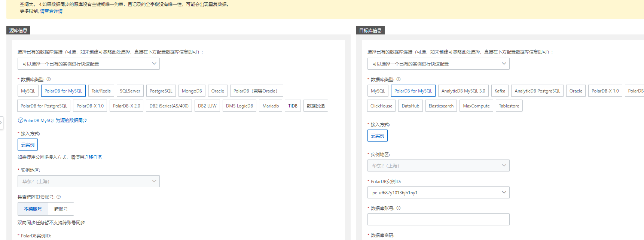Screen dimensions: 644x240
Task: Open target PolarDB实例ID dropdown
Action: point(439,193)
